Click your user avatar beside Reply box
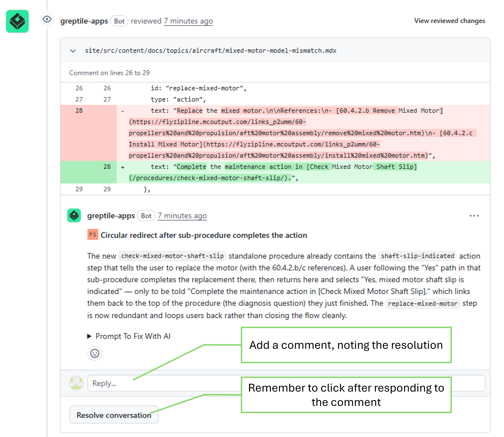The height and width of the screenshot is (437, 504). pos(76,383)
